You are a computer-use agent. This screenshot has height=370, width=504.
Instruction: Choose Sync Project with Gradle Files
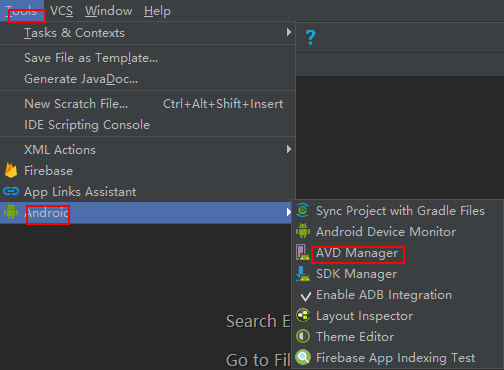(397, 211)
